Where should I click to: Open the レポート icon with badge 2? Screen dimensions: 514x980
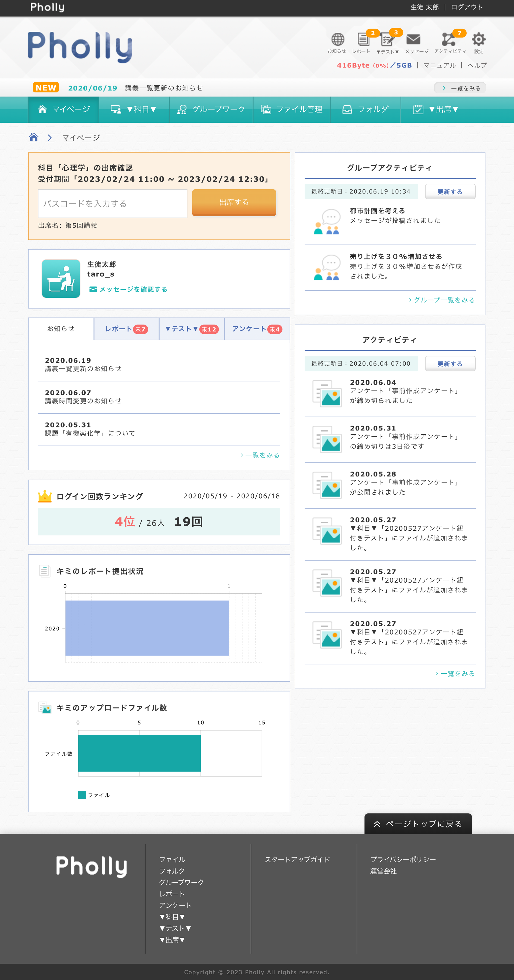363,39
